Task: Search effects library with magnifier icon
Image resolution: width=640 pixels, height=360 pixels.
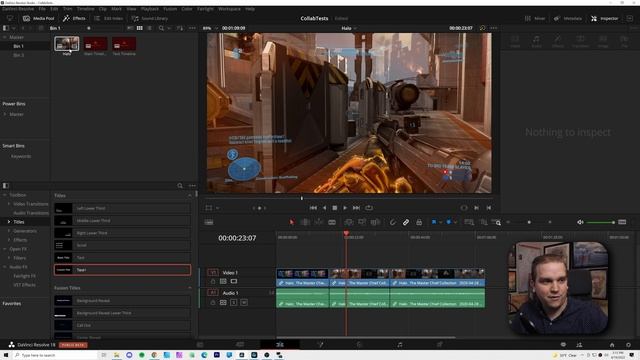Action: (180, 186)
